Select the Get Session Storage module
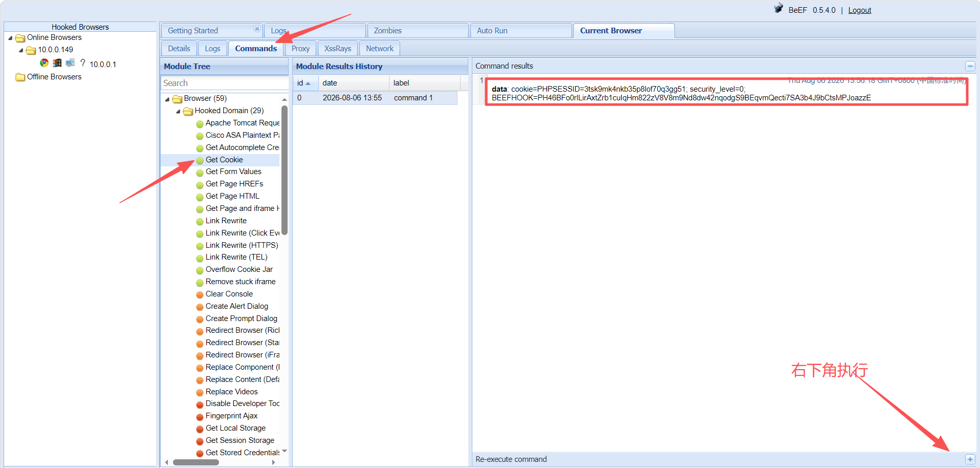 240,440
